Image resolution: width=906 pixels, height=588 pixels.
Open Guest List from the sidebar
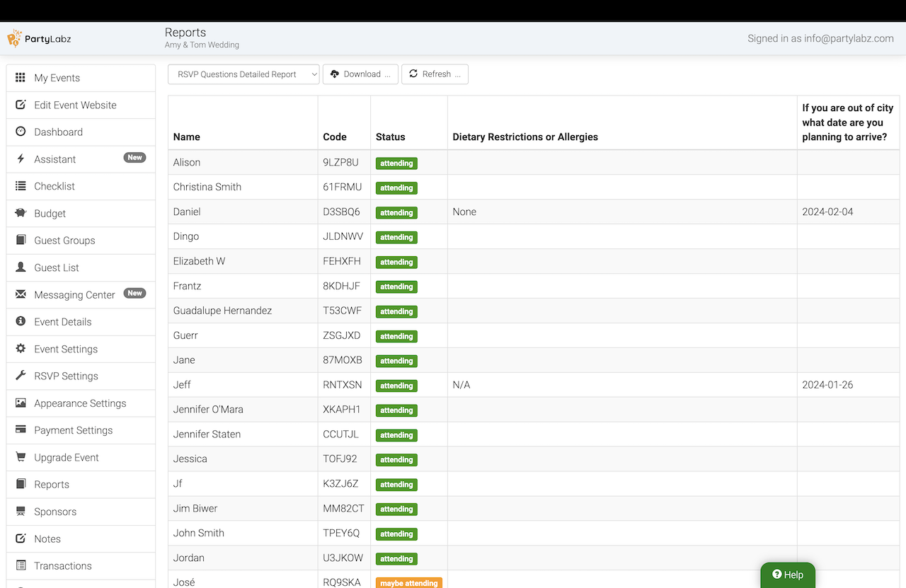coord(57,267)
